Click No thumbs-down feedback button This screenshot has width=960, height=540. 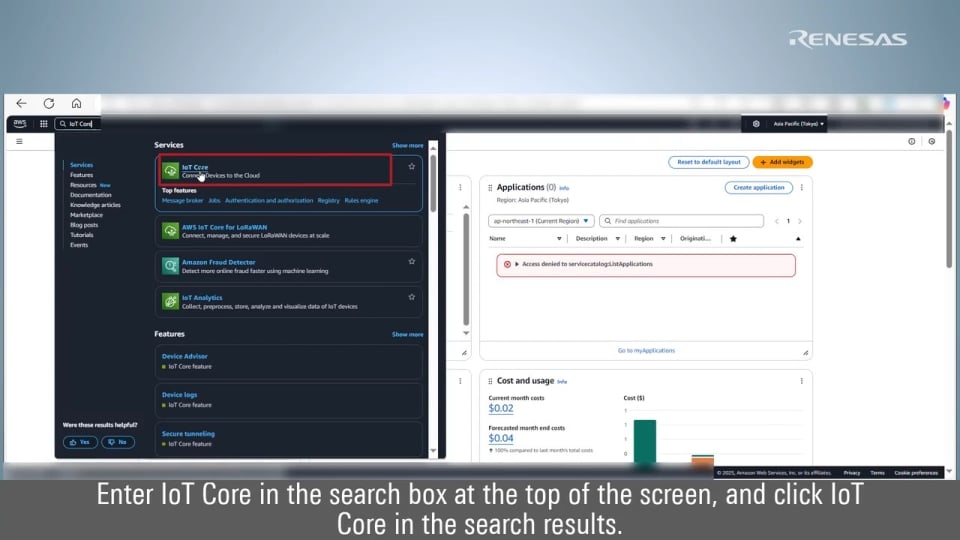(x=118, y=442)
